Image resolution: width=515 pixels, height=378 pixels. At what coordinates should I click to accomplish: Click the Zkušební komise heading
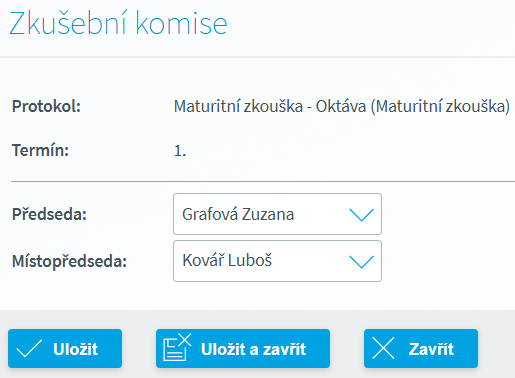coord(118,23)
